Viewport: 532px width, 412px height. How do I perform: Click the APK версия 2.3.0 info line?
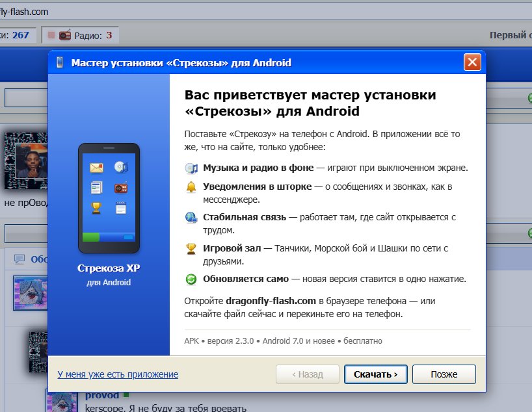283,341
